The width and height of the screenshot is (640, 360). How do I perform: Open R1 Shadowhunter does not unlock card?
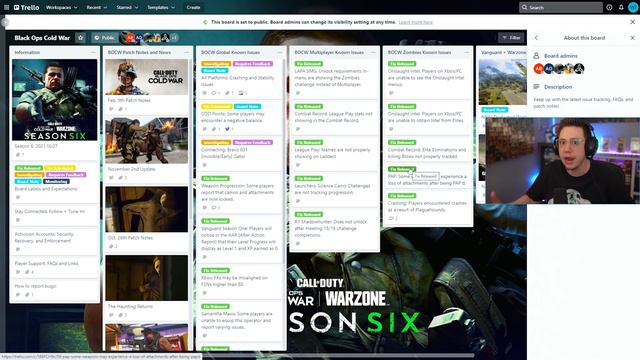(x=334, y=229)
